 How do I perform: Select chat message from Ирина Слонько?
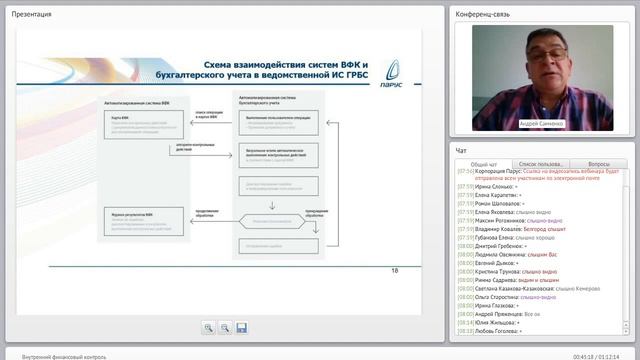pyautogui.click(x=488, y=187)
